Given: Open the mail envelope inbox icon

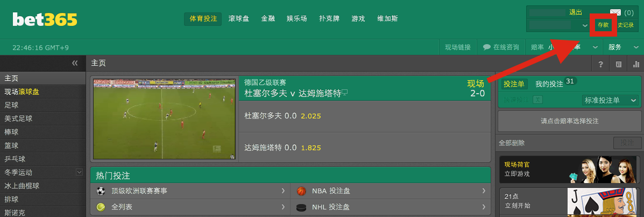Looking at the screenshot, I should point(615,13).
